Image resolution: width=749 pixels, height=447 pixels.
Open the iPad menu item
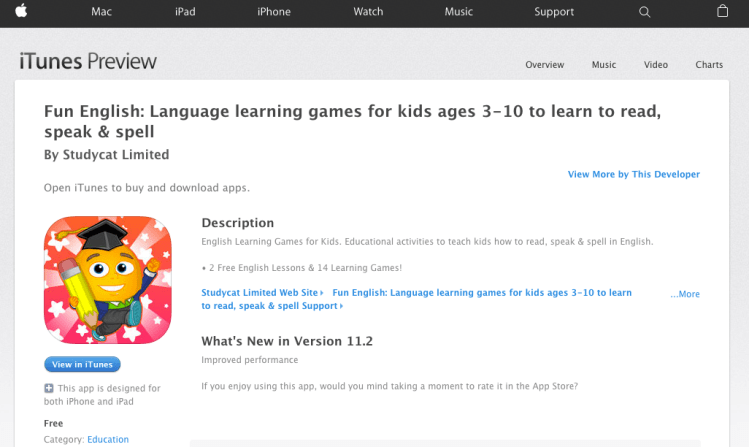click(185, 12)
